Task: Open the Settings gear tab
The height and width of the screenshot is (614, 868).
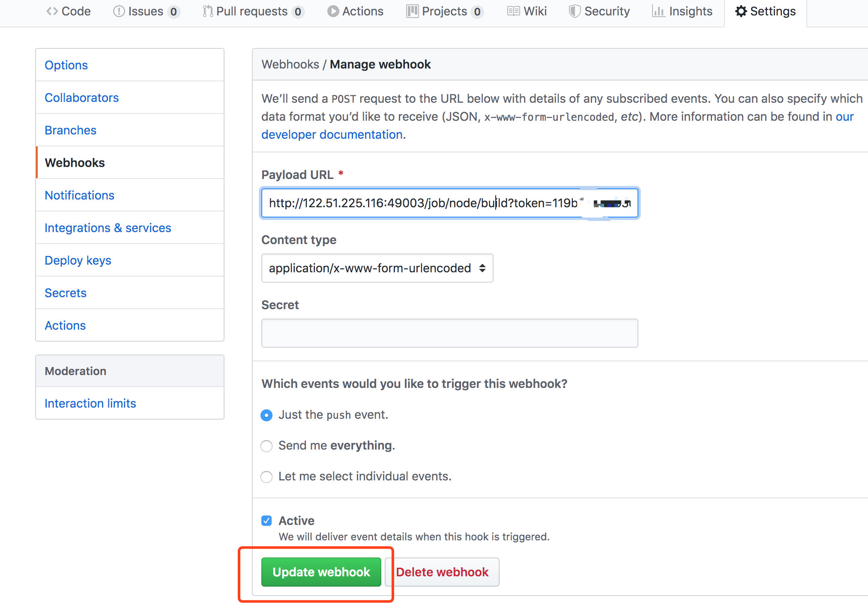Action: click(x=765, y=12)
